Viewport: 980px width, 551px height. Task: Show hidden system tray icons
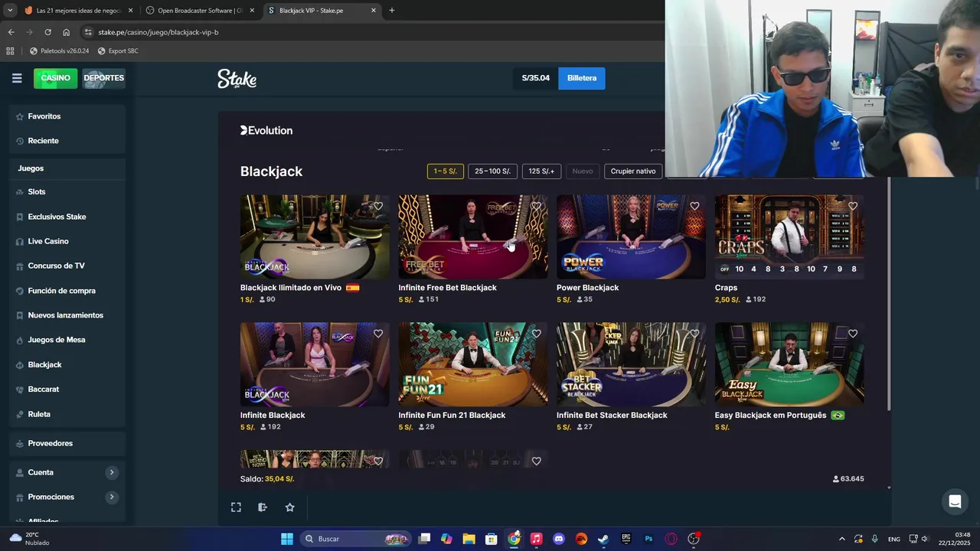[x=842, y=539]
